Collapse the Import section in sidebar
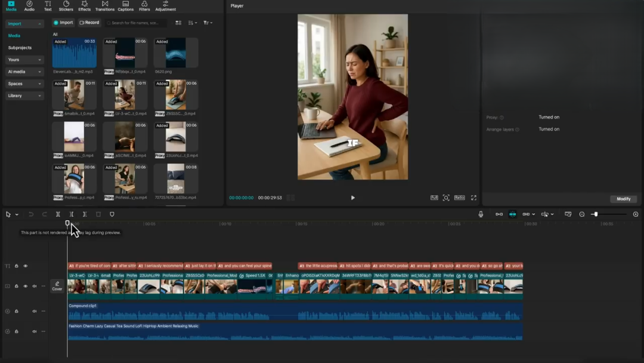Image resolution: width=644 pixels, height=363 pixels. (39, 24)
